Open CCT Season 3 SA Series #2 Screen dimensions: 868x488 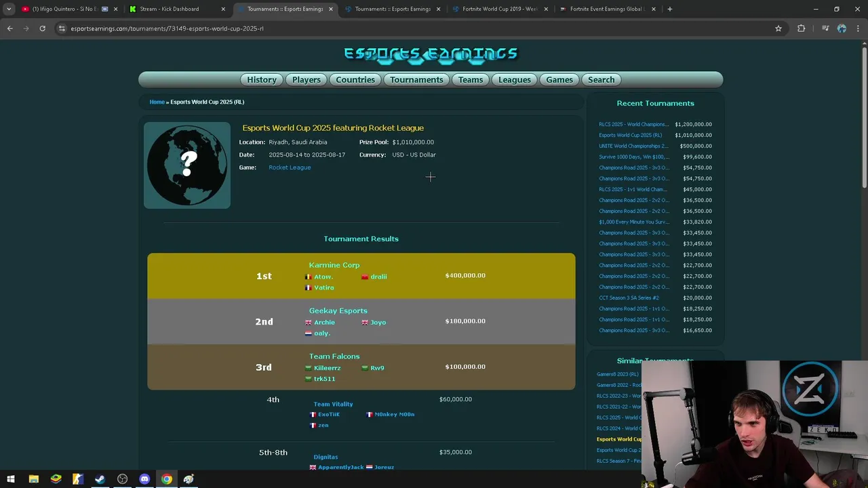[x=629, y=298]
